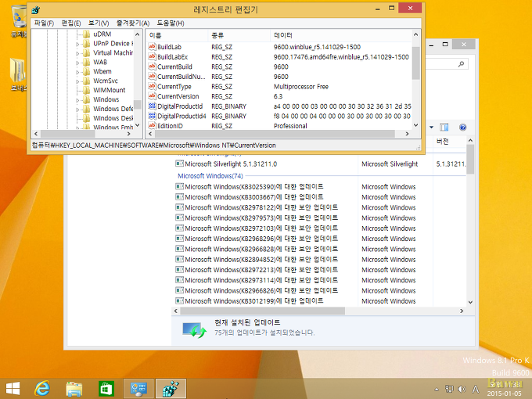Launch Internet Explorer from taskbar
Image resolution: width=532 pixels, height=399 pixels.
click(x=42, y=389)
